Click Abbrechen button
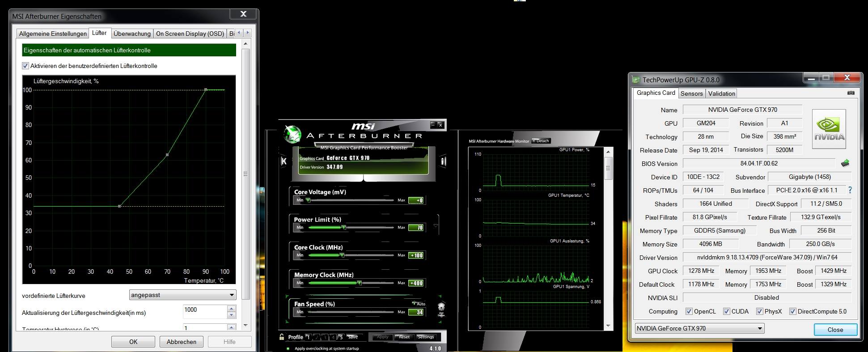868x352 pixels. (x=182, y=342)
